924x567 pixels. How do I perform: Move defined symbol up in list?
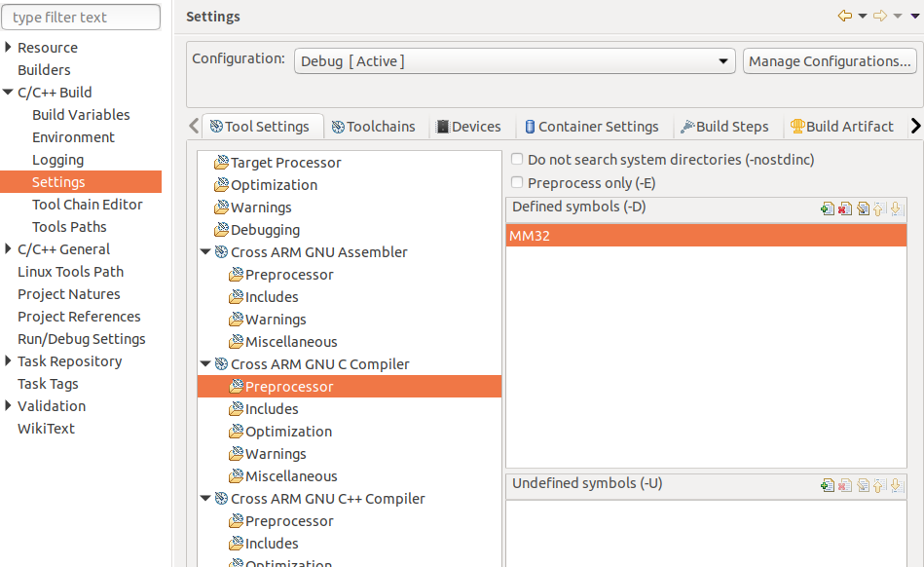[879, 208]
